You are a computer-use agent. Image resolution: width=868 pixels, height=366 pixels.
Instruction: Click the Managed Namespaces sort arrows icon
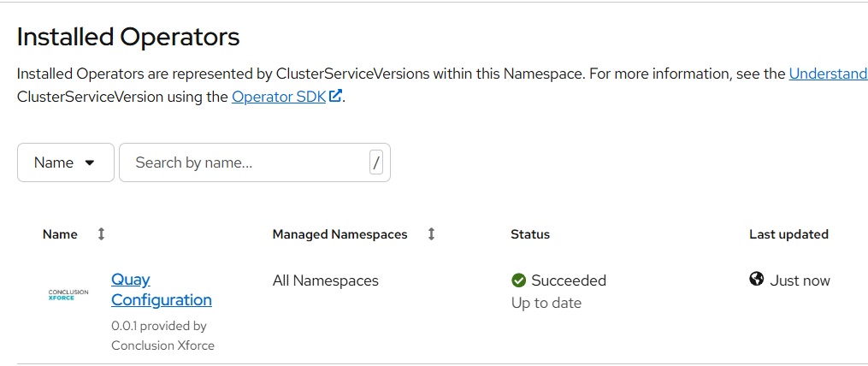pyautogui.click(x=431, y=234)
